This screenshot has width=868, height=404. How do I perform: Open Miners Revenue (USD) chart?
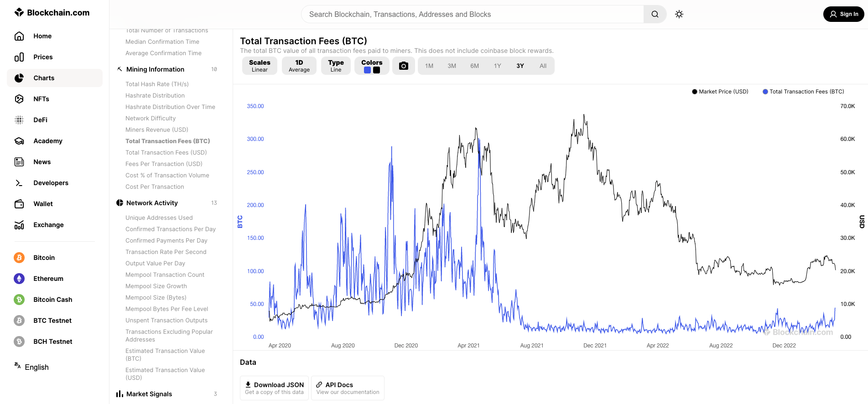pyautogui.click(x=157, y=129)
